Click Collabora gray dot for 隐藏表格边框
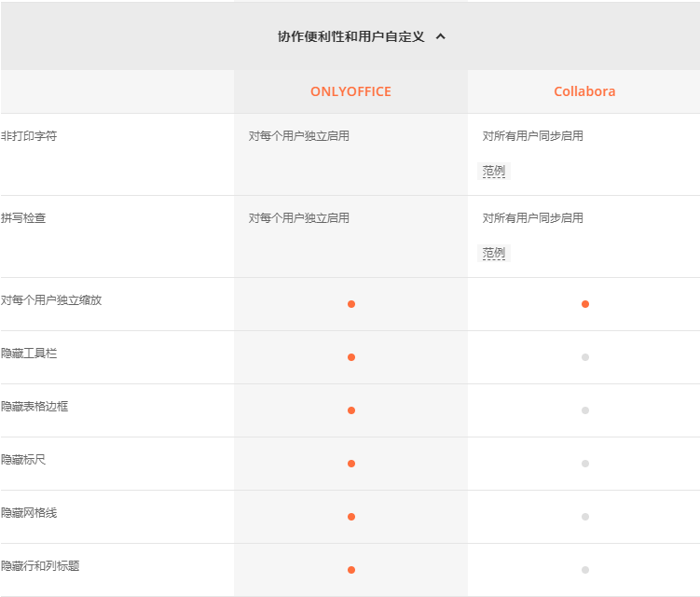The image size is (700, 597). [585, 410]
